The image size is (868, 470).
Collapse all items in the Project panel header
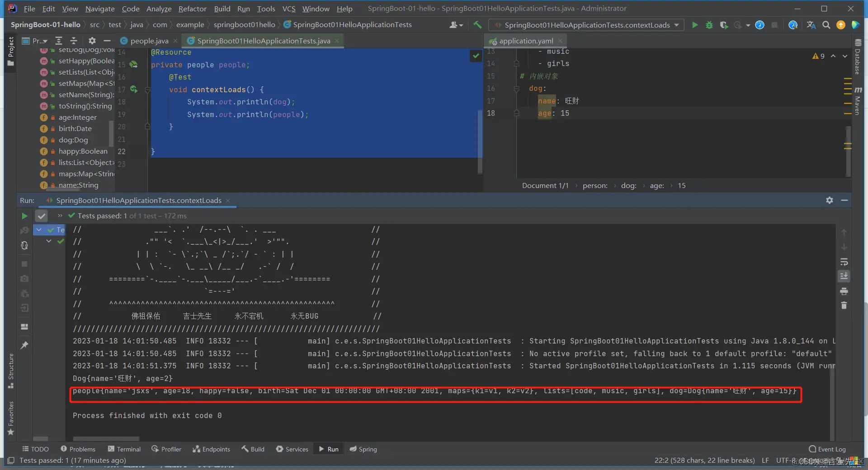(x=74, y=41)
